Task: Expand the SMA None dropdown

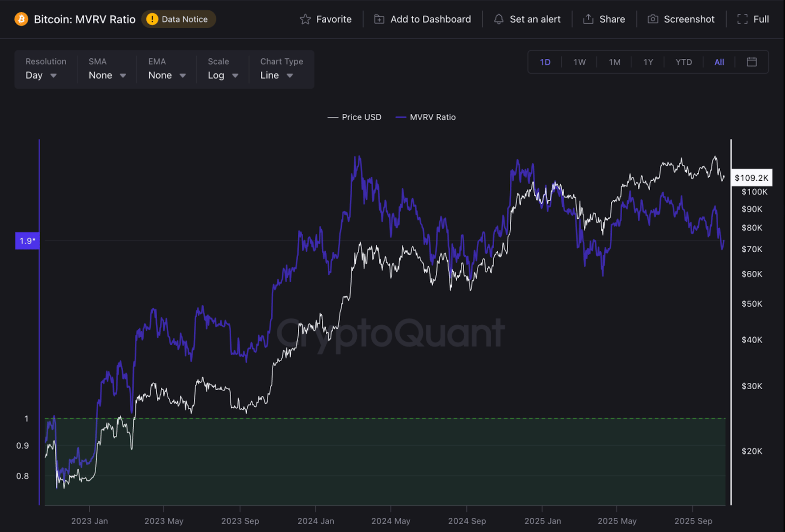Action: [x=107, y=75]
